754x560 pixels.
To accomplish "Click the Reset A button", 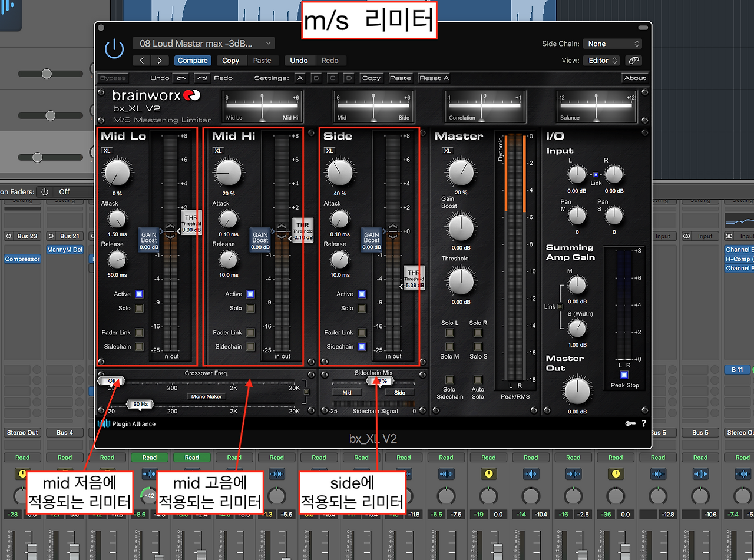I will (x=434, y=78).
